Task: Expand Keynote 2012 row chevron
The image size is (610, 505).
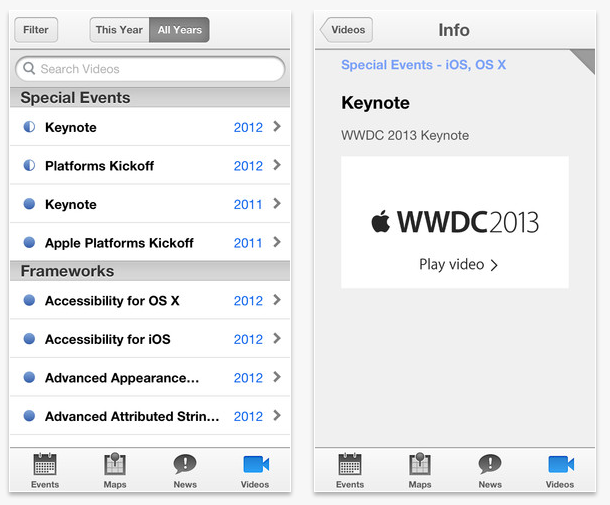Action: 277,127
